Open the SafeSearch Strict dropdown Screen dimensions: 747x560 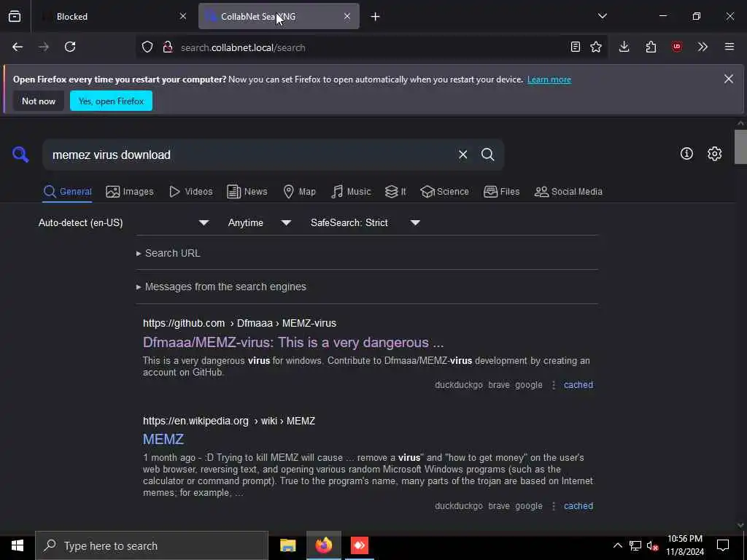[x=365, y=223]
